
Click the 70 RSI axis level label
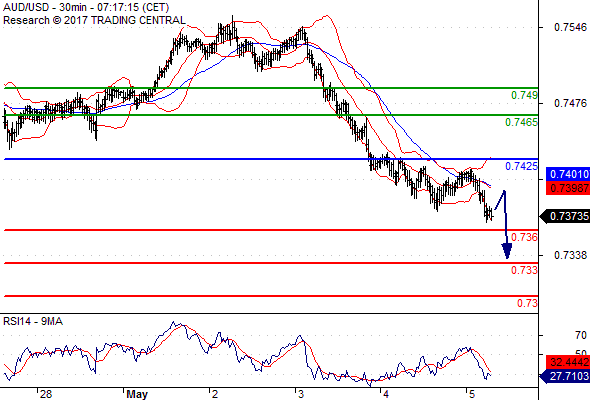581,335
